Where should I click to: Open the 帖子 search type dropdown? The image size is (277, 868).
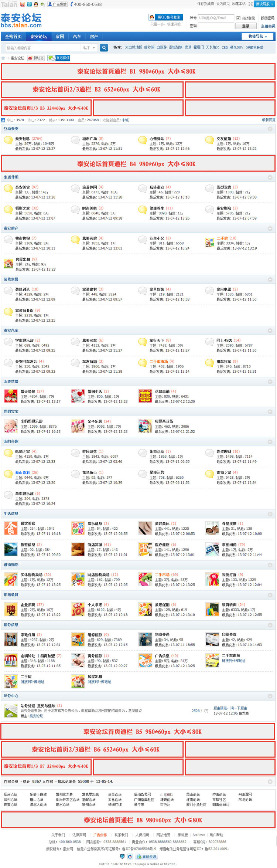[x=89, y=48]
